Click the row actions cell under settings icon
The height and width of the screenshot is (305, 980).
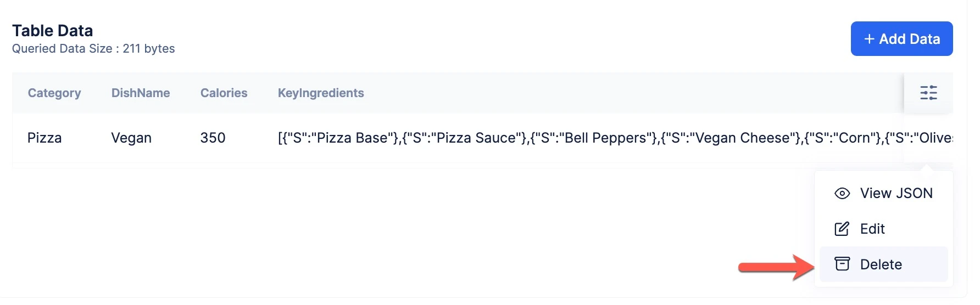click(928, 138)
